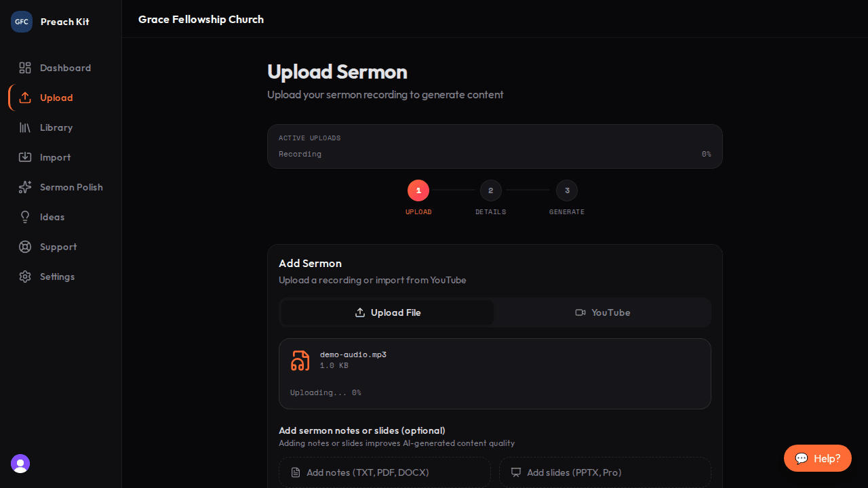Open Ideas using the lightbulb icon
This screenshot has height=488, width=868.
25,217
